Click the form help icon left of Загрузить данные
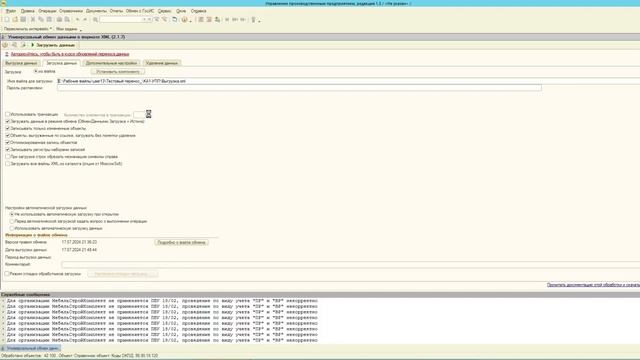The width and height of the screenshot is (640, 360). coord(5,45)
